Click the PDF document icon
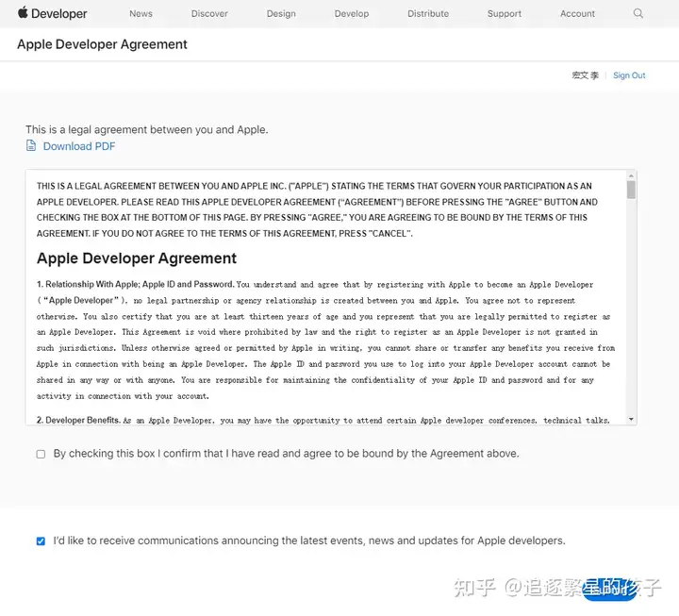 point(31,145)
